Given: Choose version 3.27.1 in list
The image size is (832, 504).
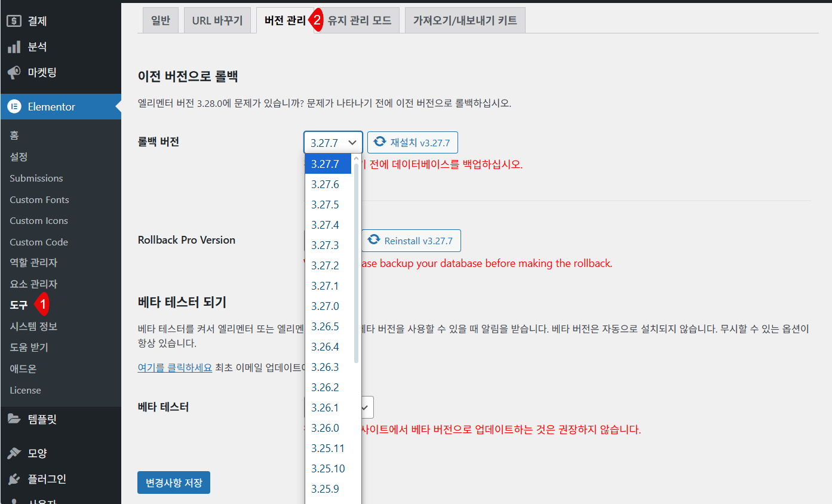Looking at the screenshot, I should tap(328, 285).
